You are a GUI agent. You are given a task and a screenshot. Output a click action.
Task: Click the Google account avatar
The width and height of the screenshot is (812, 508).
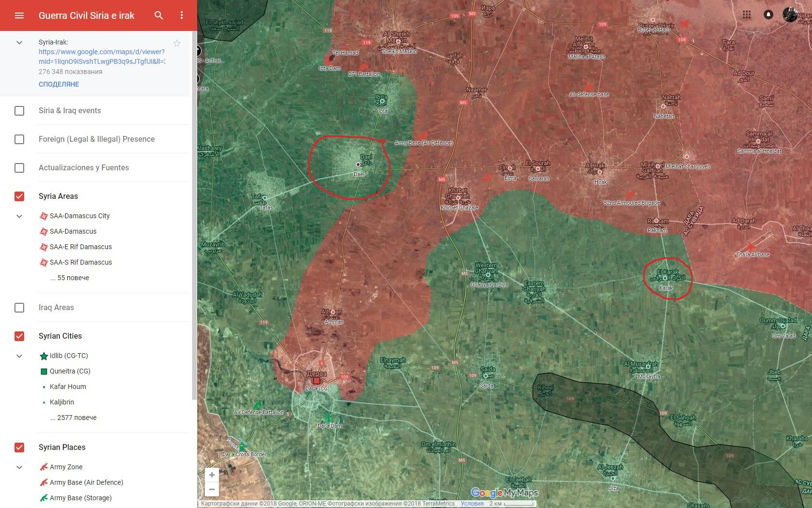(790, 15)
